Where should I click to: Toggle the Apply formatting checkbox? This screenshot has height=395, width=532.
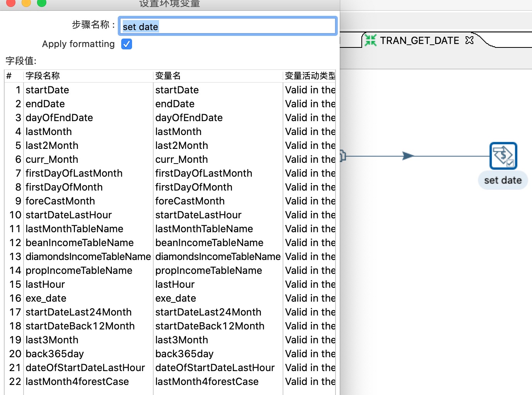[x=126, y=44]
